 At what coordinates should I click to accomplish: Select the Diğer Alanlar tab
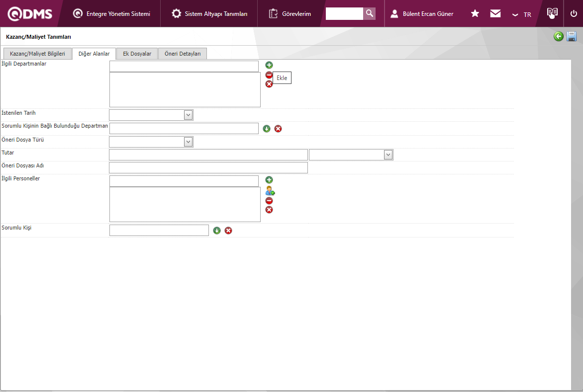pos(94,54)
